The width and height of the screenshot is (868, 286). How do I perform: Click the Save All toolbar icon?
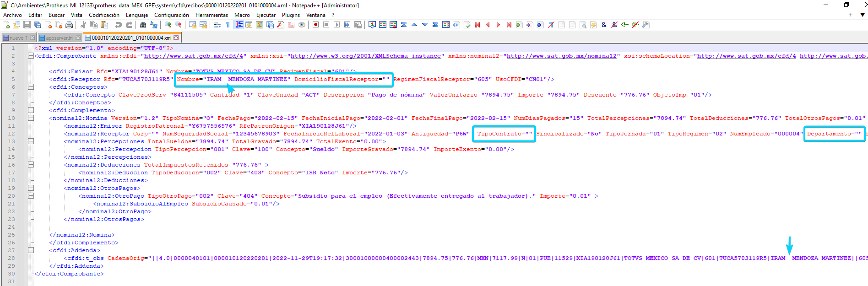point(38,25)
